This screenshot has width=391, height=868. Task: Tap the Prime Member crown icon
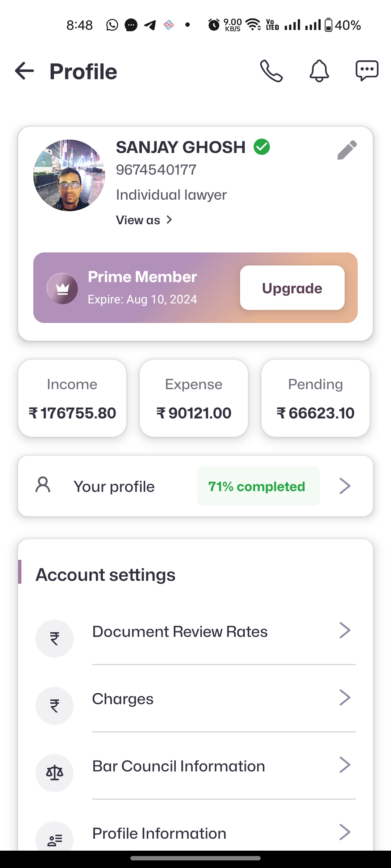coord(62,288)
